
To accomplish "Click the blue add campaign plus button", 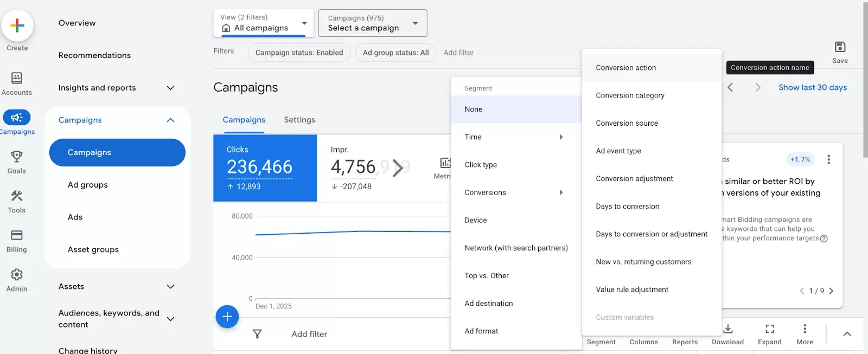I will coord(227,317).
